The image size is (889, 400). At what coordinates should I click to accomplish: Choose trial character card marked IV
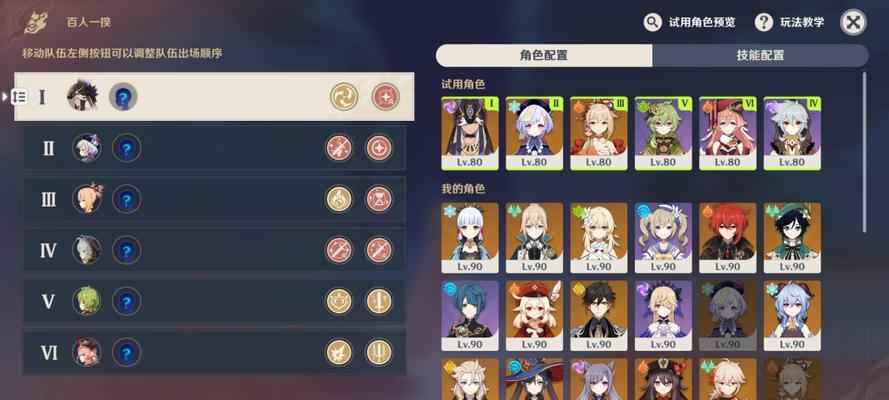click(x=792, y=133)
